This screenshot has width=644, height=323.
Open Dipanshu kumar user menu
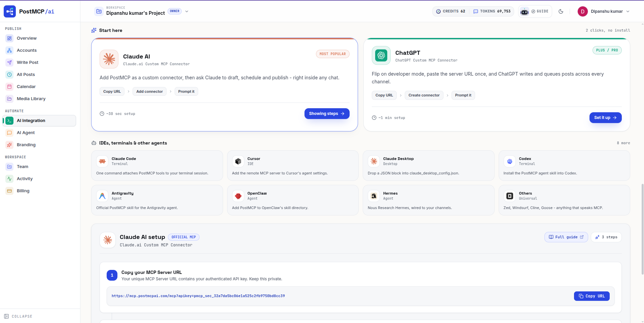pos(604,11)
